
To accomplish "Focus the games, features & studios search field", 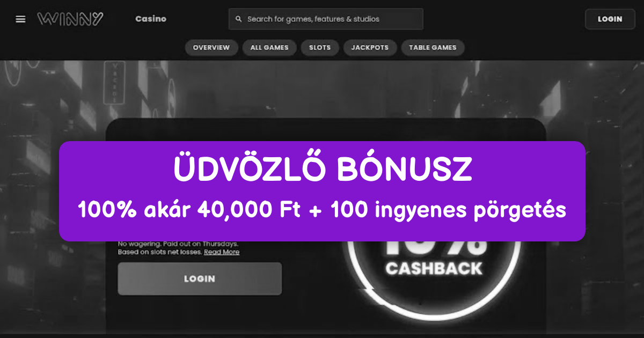I will click(326, 19).
